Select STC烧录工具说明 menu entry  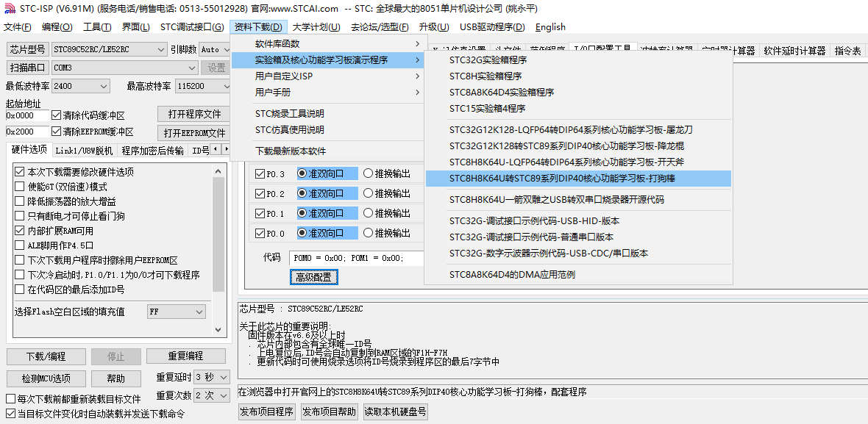click(x=329, y=113)
